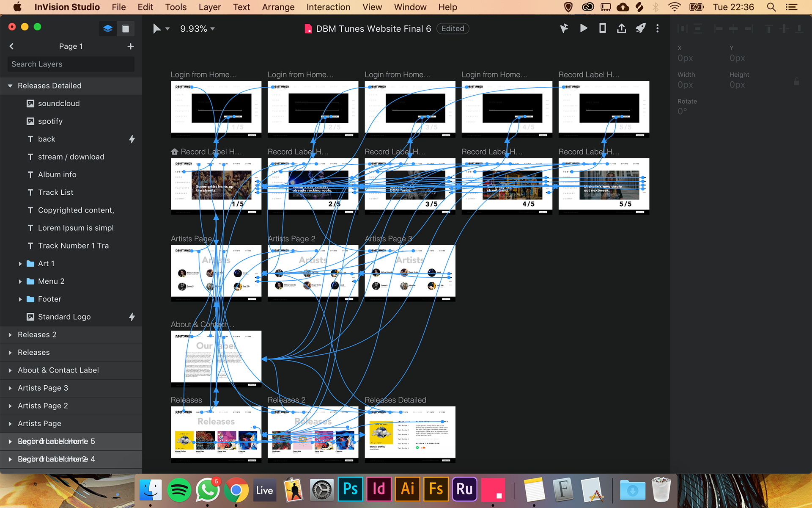
Task: Select the Releases 2 artboard thumbnail
Action: click(x=313, y=434)
